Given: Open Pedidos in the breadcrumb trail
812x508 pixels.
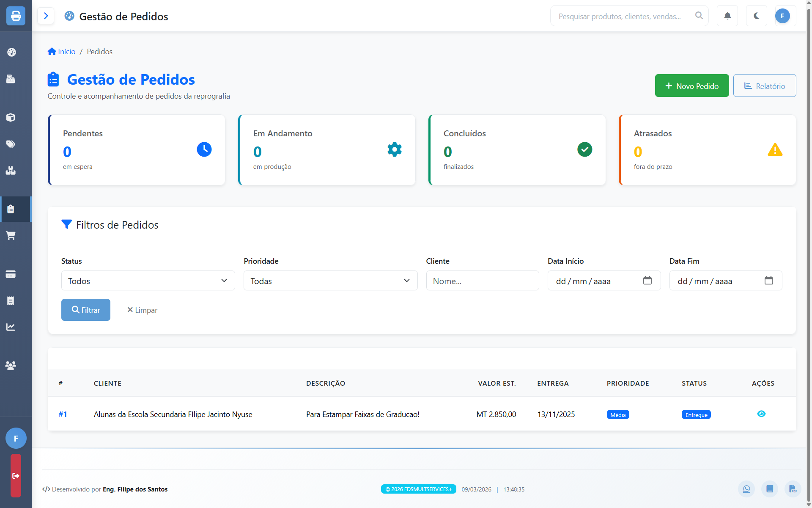Looking at the screenshot, I should (x=99, y=51).
